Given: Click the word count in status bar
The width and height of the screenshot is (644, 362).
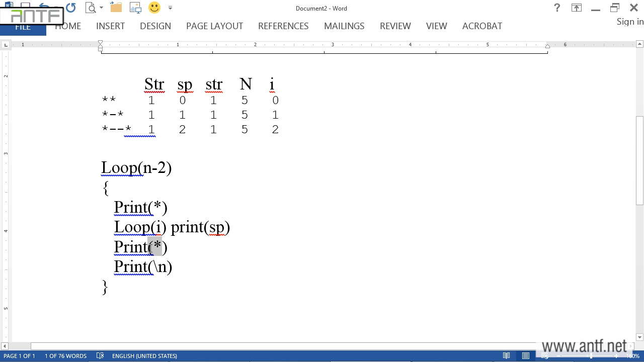Looking at the screenshot, I should pyautogui.click(x=65, y=356).
